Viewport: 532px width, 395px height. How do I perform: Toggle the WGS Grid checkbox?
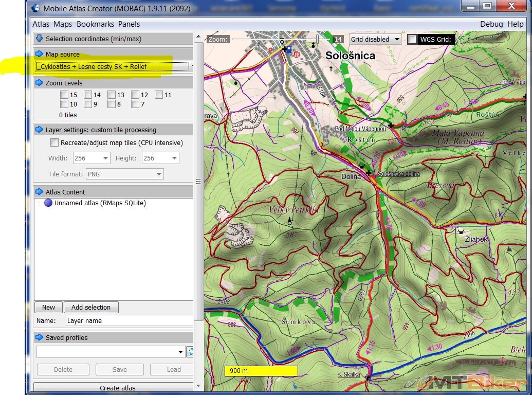(x=412, y=39)
